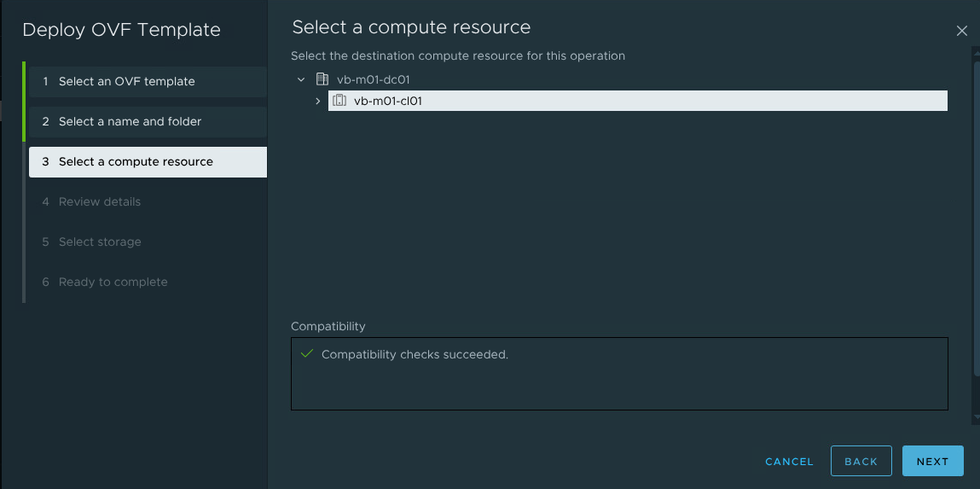Click the BACK button

(861, 462)
